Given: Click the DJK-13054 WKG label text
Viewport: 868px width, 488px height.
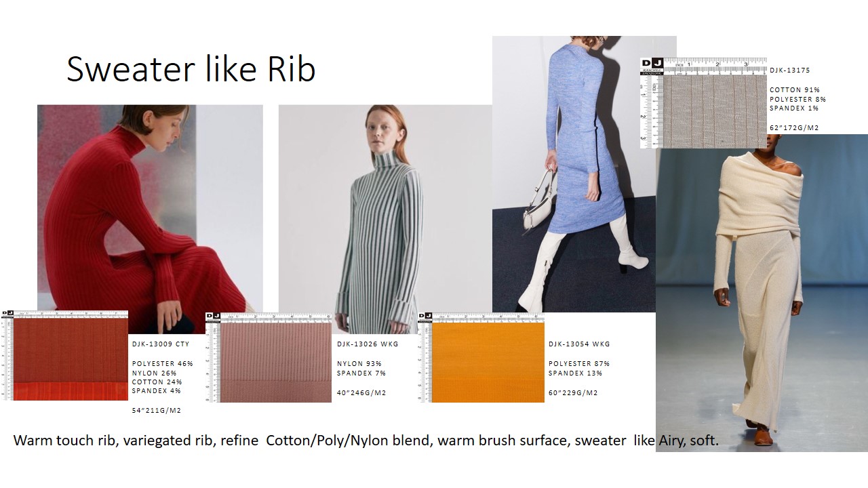Looking at the screenshot, I should coord(579,344).
